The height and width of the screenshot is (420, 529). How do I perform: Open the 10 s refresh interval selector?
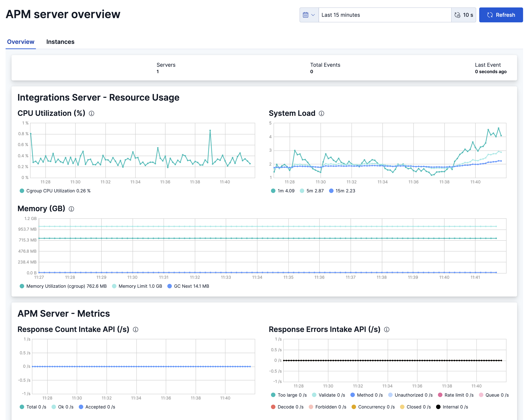click(463, 15)
